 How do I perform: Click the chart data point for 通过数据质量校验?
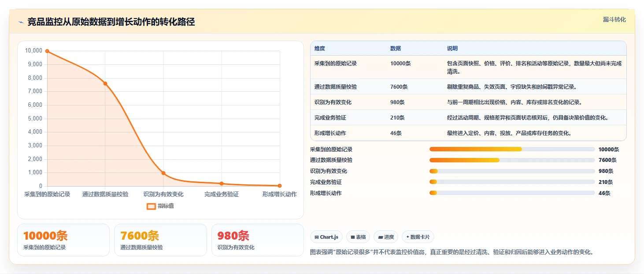(105, 83)
